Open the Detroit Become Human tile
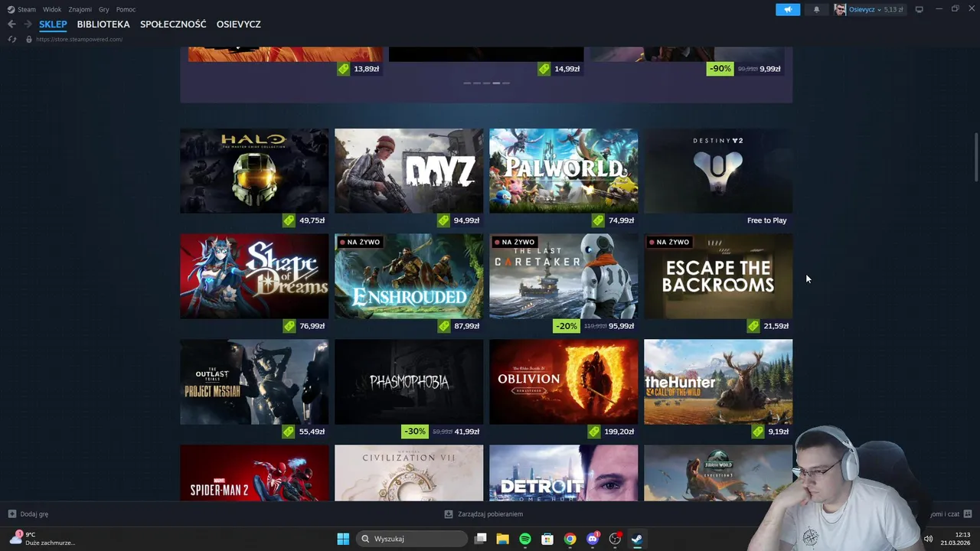This screenshot has width=980, height=551. pyautogui.click(x=563, y=473)
